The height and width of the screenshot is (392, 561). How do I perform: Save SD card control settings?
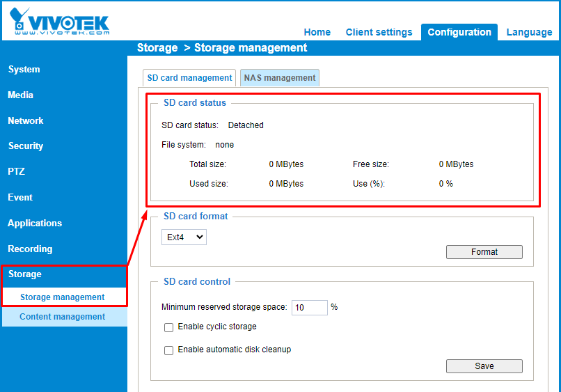484,366
